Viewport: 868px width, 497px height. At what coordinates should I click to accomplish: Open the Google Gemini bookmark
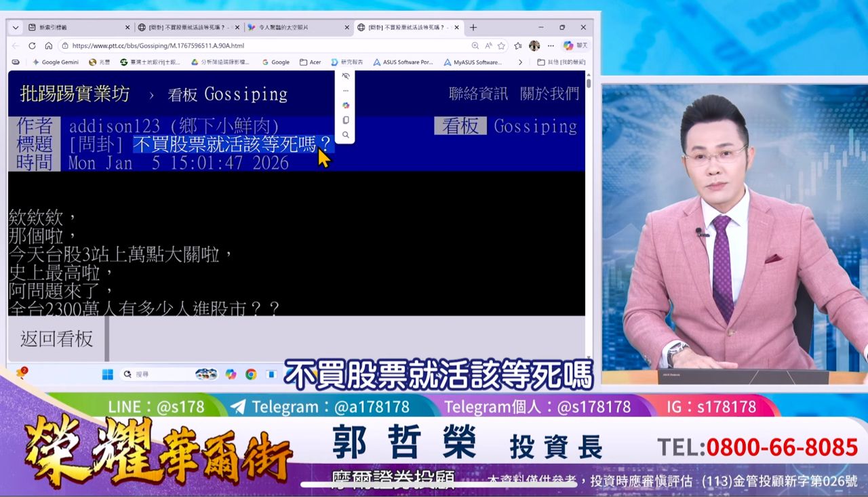click(56, 62)
